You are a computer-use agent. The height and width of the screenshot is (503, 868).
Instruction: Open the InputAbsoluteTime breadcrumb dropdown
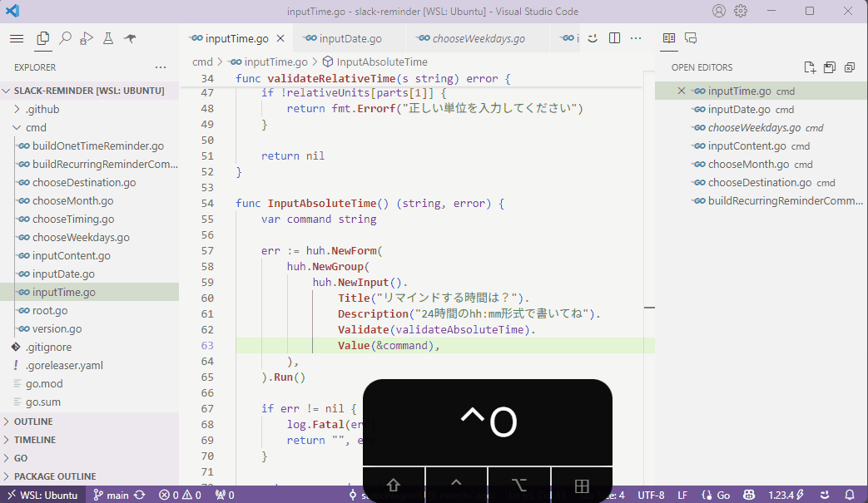375,62
